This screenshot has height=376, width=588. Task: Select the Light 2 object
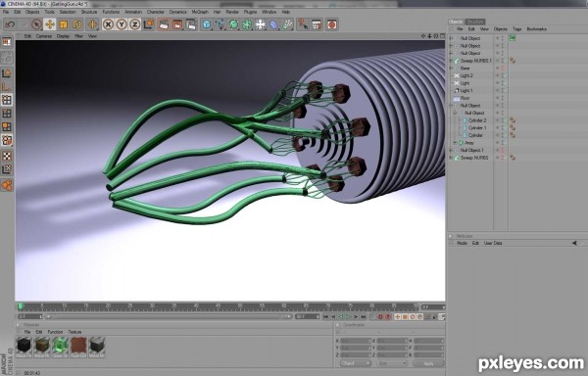(466, 75)
